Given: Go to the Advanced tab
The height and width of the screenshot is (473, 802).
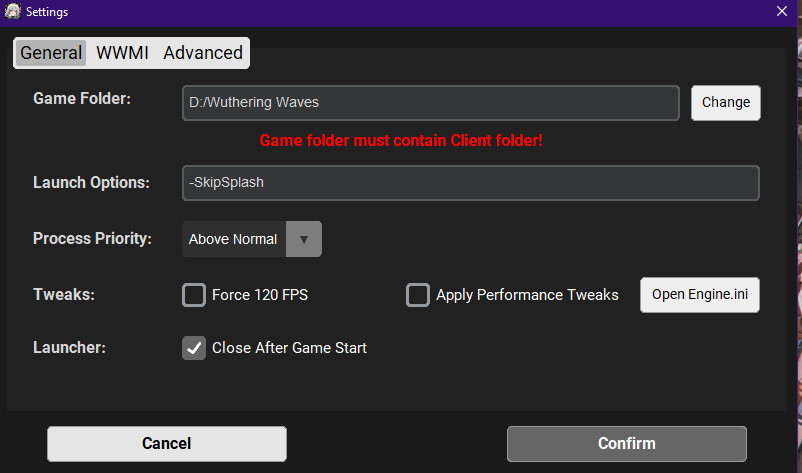Looking at the screenshot, I should [203, 53].
